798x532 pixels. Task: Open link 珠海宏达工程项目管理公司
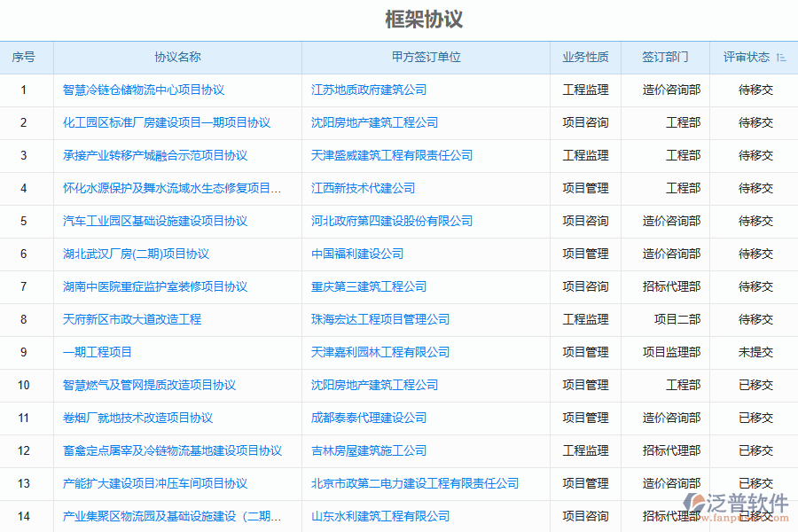[383, 319]
